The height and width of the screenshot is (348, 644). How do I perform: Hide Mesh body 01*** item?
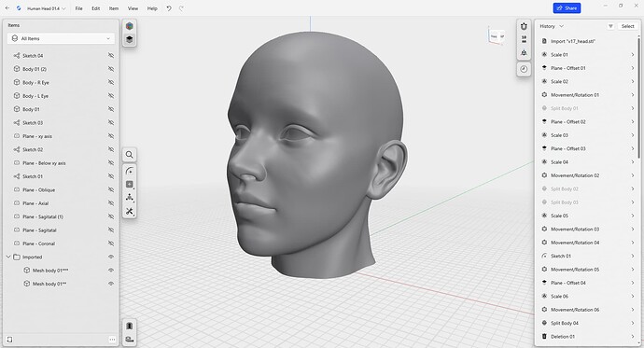click(x=110, y=271)
